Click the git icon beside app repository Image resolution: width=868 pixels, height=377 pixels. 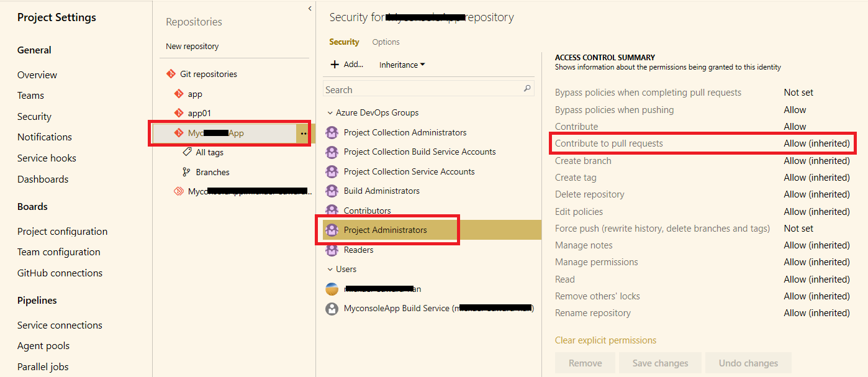pyautogui.click(x=179, y=94)
